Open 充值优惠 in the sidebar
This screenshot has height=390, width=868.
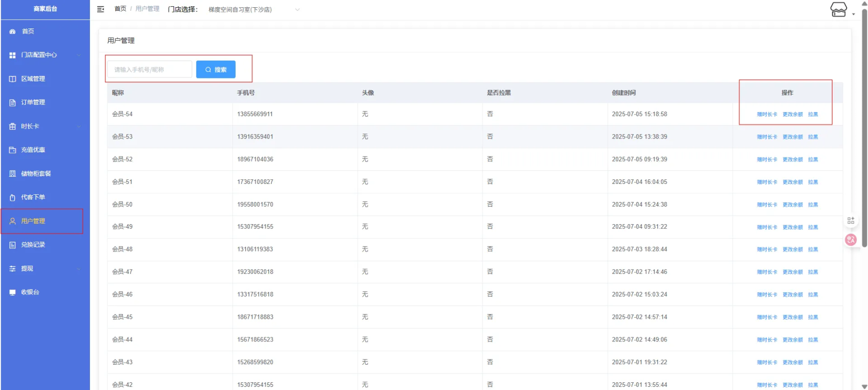(33, 150)
